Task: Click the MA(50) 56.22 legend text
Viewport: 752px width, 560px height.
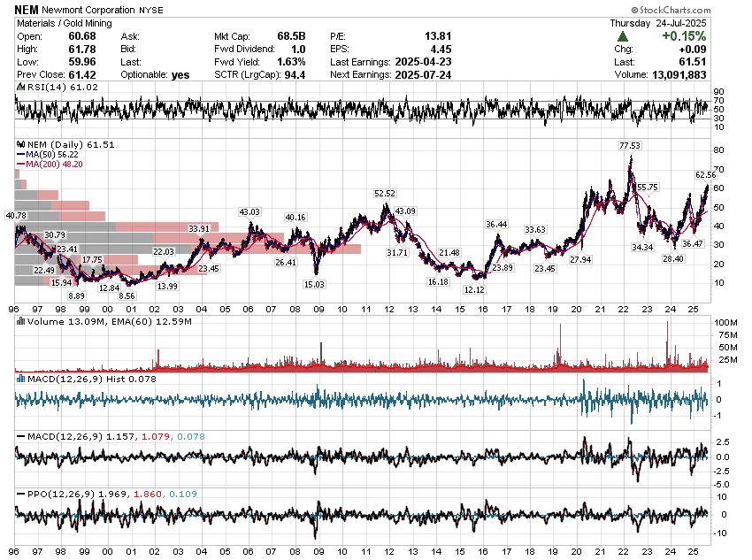Action: (x=52, y=155)
